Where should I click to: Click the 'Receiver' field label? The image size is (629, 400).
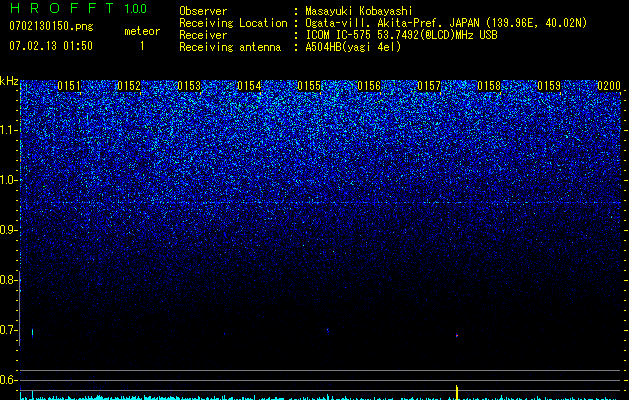(x=203, y=35)
